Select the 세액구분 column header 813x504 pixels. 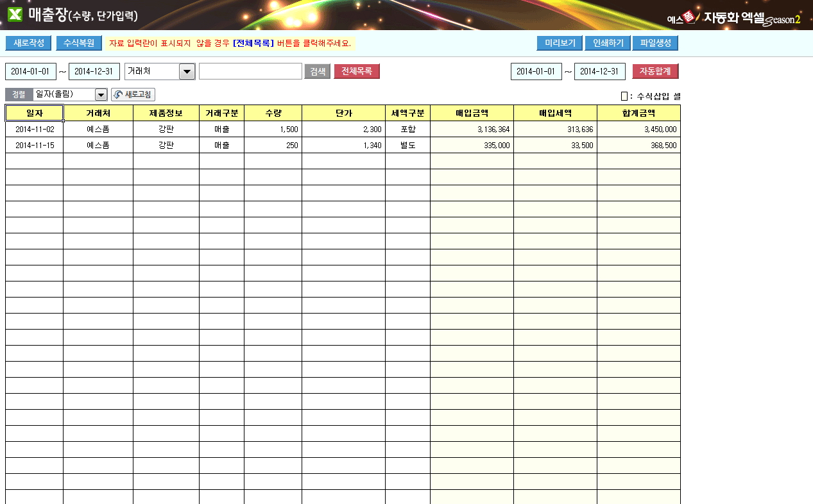tap(407, 113)
